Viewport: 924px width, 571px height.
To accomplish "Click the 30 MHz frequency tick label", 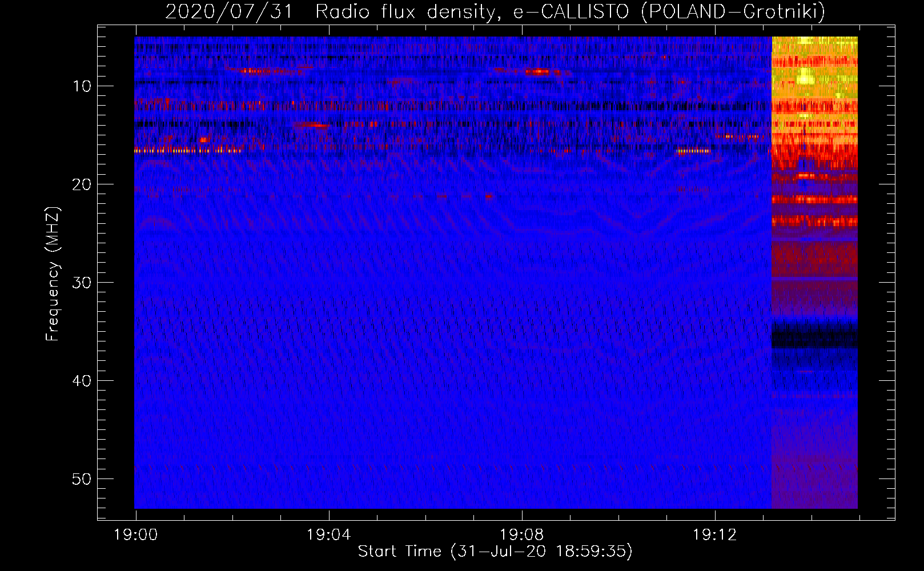I will (82, 283).
